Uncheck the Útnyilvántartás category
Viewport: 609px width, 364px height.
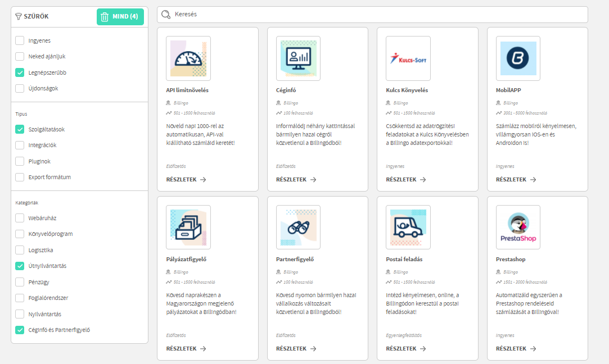[x=20, y=266]
